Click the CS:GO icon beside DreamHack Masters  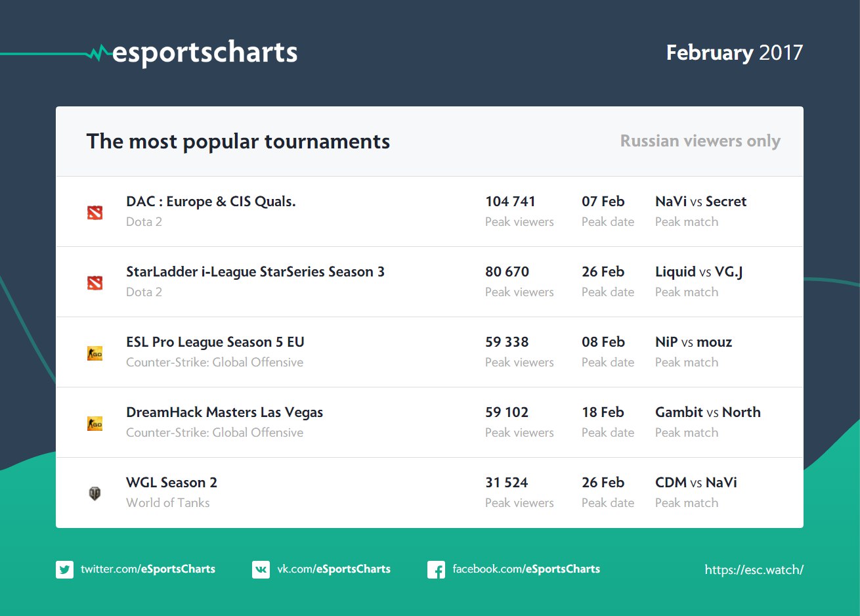point(95,424)
